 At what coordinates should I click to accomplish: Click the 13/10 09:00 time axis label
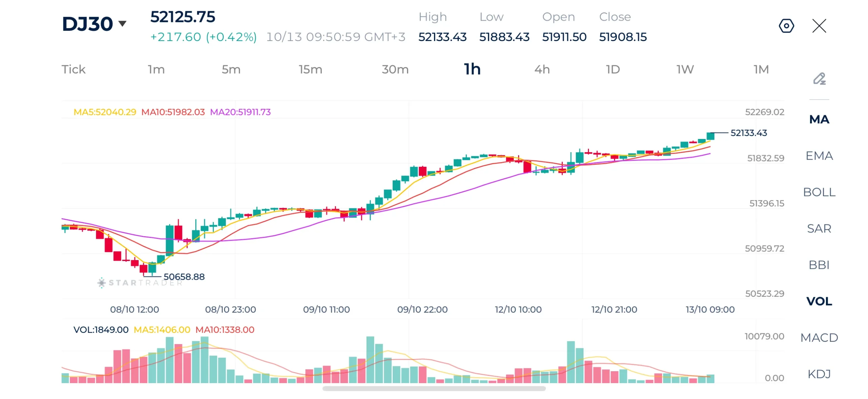pyautogui.click(x=710, y=309)
